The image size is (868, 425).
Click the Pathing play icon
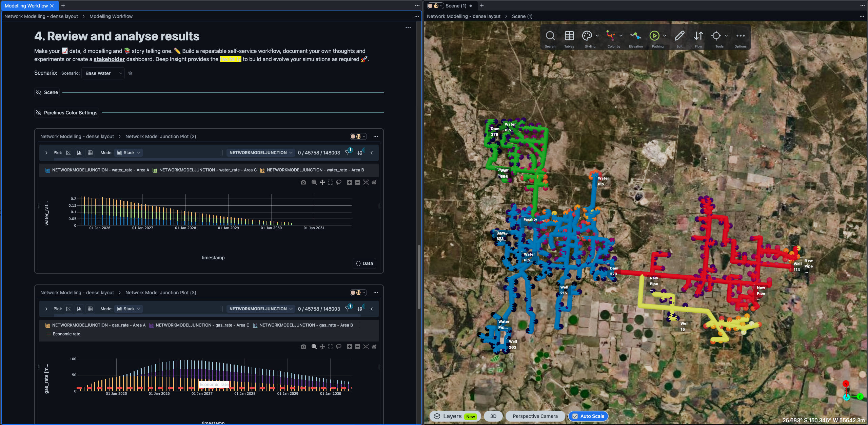point(654,36)
